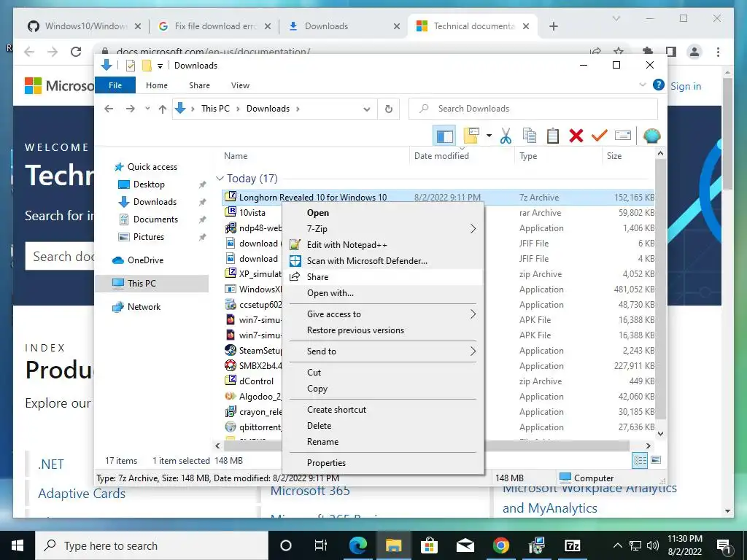
Task: Expand the Give access to submenu
Action: tap(384, 314)
